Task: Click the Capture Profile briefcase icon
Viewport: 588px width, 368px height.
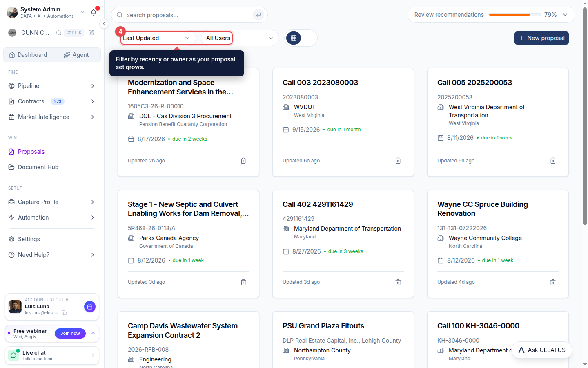Action: pos(11,202)
